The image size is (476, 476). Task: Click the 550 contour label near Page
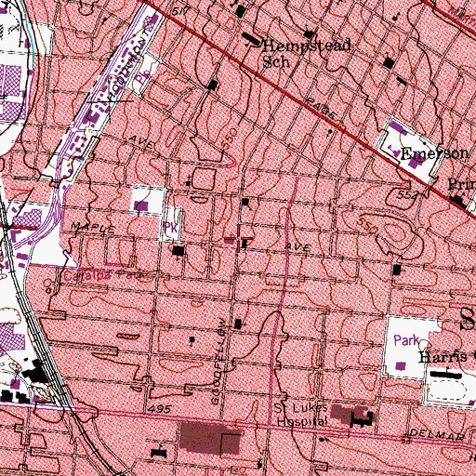(231, 138)
